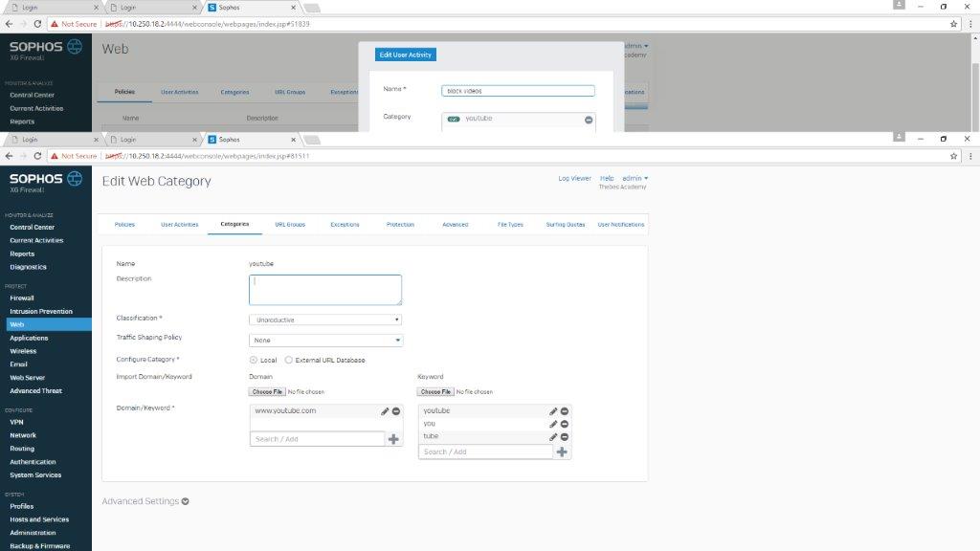
Task: Open Diagnostics in sidebar
Action: click(28, 267)
